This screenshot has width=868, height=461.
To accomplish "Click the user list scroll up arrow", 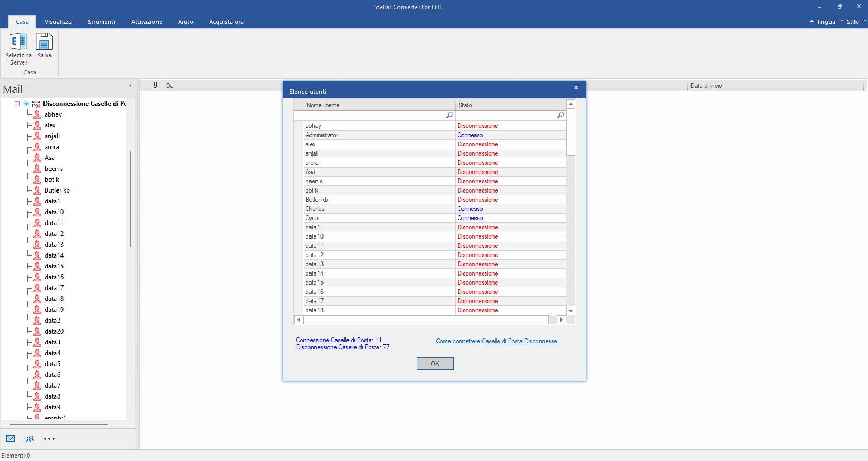I will tap(571, 104).
